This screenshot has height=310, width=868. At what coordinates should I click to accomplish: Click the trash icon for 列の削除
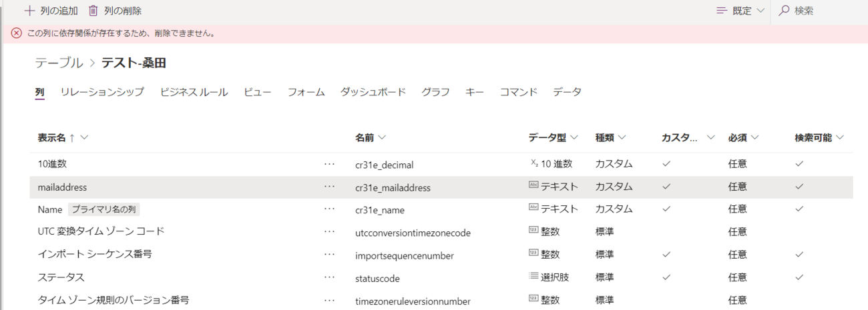coord(93,11)
